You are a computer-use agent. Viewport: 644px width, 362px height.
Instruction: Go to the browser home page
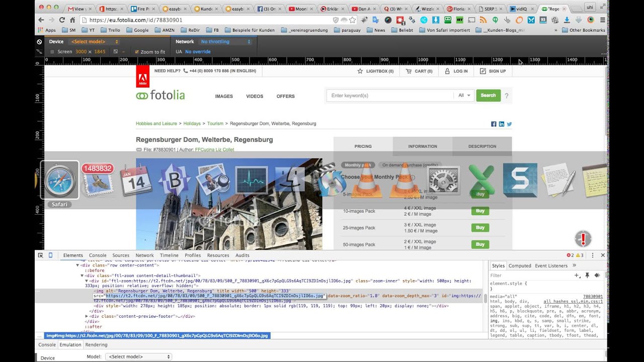[72, 20]
